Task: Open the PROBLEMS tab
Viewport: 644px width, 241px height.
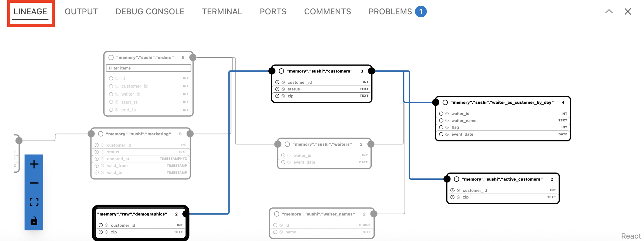Action: coord(390,12)
